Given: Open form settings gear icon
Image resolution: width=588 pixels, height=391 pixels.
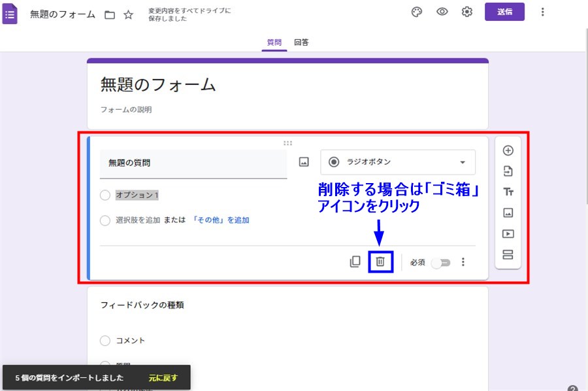Looking at the screenshot, I should pyautogui.click(x=467, y=12).
